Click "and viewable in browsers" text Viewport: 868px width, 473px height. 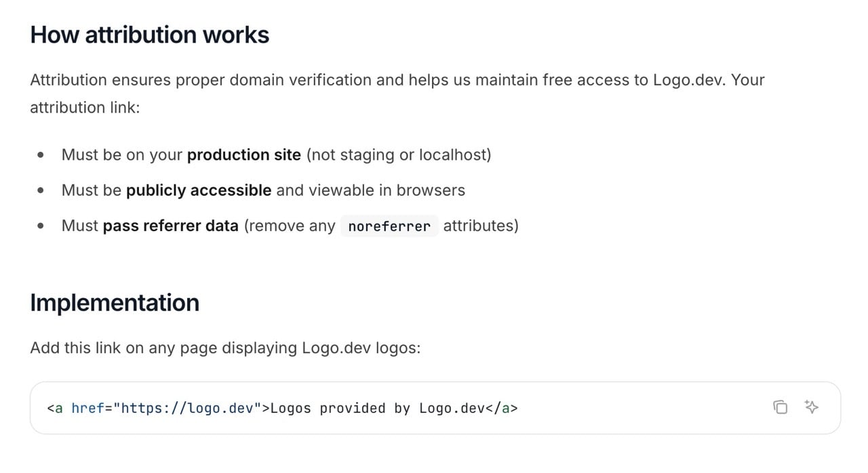370,190
